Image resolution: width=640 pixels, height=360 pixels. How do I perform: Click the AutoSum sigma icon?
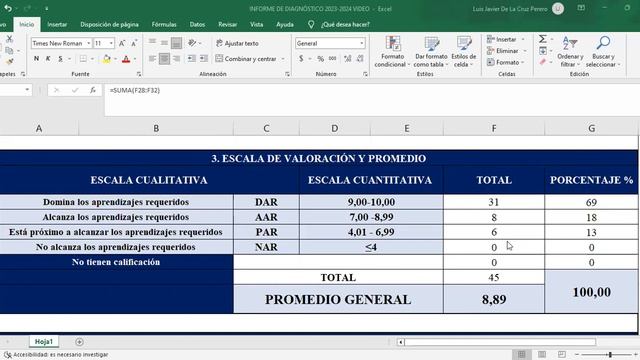point(542,39)
